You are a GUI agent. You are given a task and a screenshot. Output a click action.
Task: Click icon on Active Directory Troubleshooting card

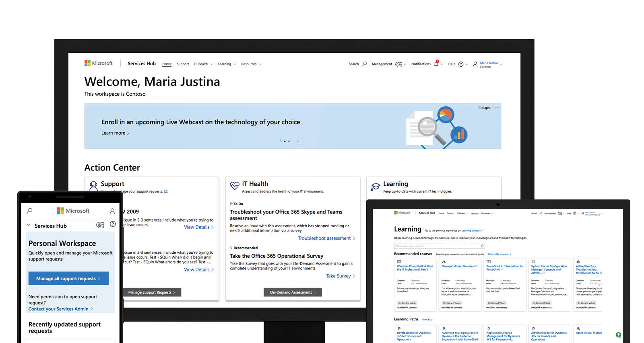point(578,261)
